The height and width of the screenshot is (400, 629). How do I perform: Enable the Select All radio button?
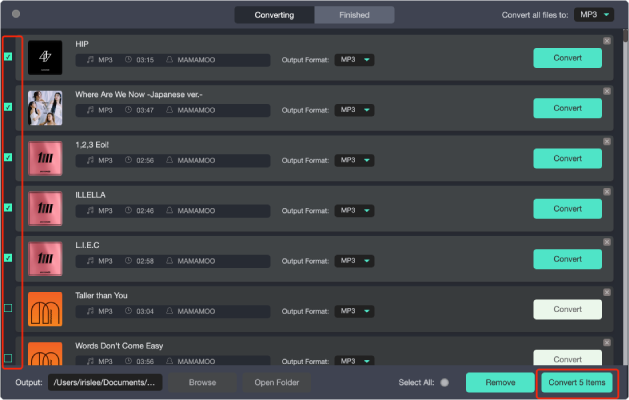(x=445, y=382)
